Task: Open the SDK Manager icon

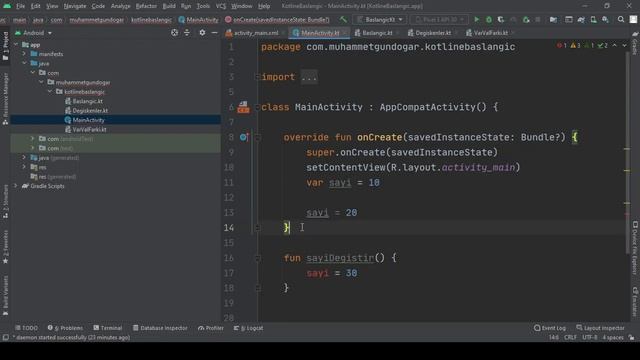Action: coord(605,20)
